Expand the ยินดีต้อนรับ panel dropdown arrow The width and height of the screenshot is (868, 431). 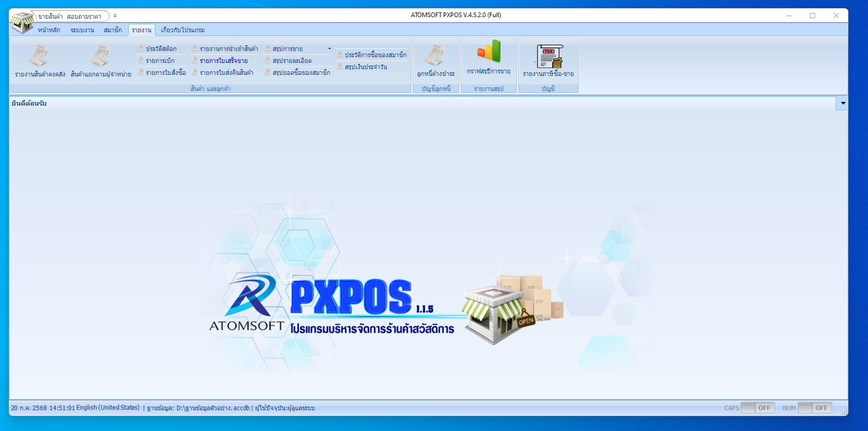[x=843, y=103]
